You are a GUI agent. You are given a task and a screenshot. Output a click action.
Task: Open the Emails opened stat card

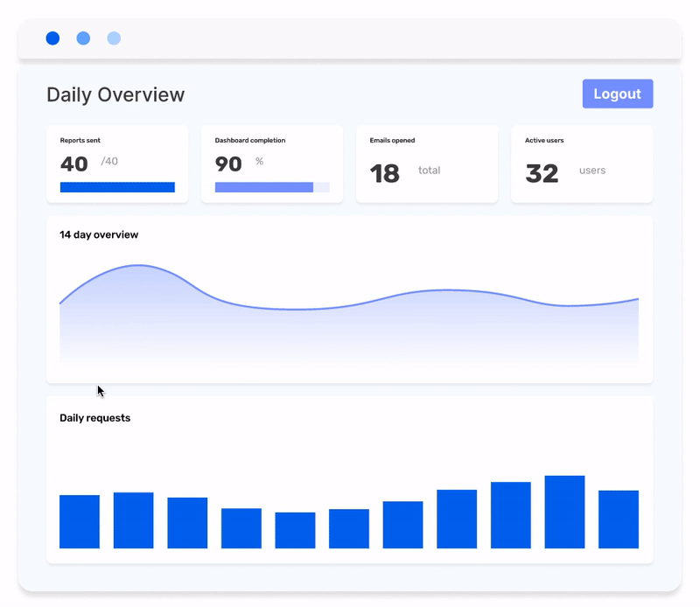(427, 163)
